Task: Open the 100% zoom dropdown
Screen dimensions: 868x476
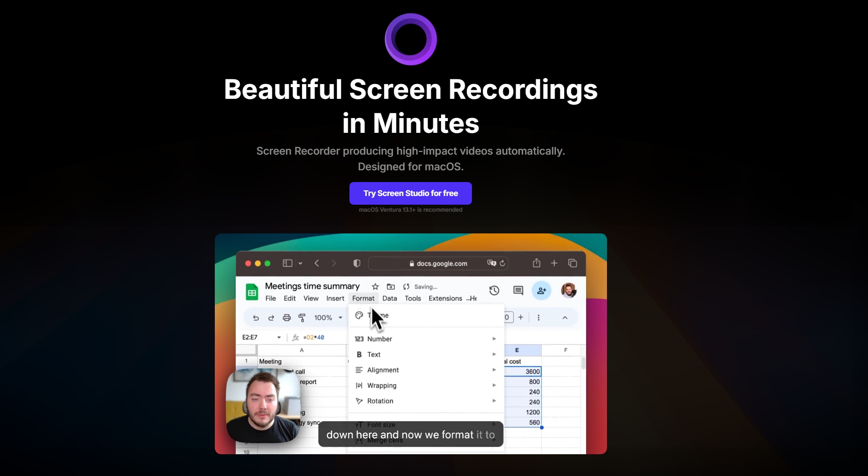Action: (328, 318)
